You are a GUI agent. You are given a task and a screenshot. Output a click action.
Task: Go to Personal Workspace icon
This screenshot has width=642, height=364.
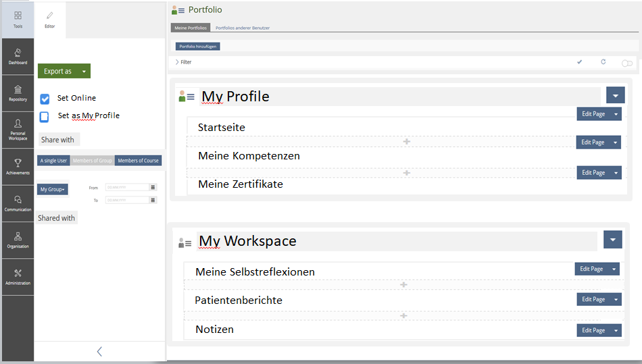tap(18, 129)
